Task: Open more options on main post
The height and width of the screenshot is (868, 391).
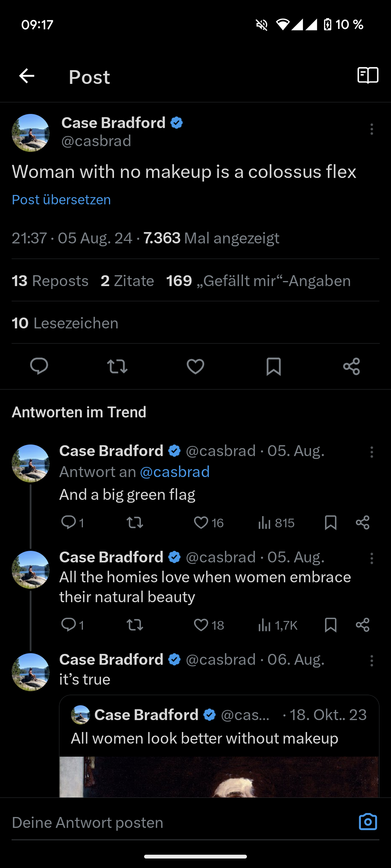Action: point(371,129)
